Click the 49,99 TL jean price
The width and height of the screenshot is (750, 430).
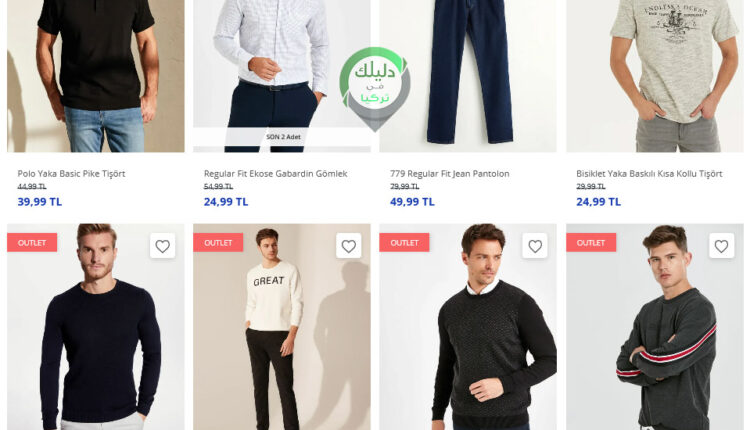[412, 202]
